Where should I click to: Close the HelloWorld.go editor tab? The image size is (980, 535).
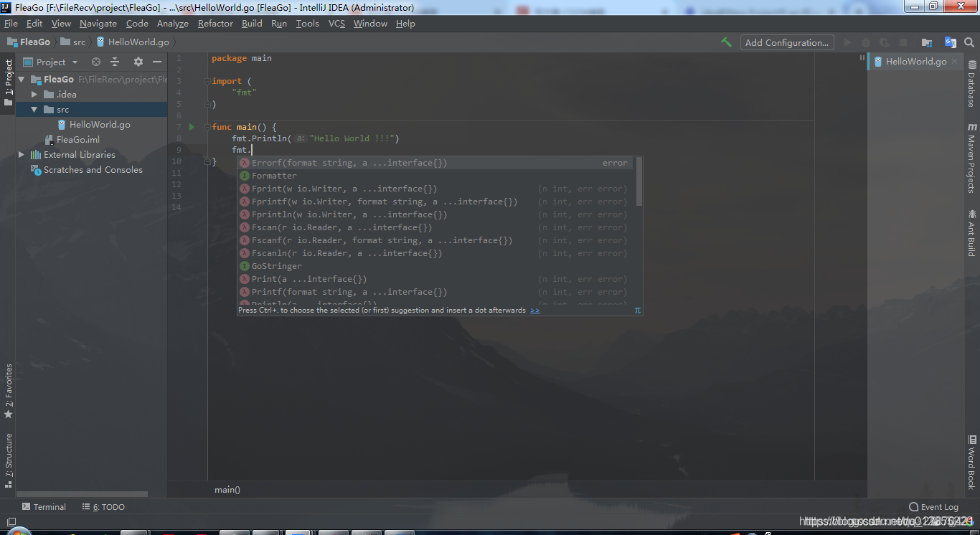point(955,62)
